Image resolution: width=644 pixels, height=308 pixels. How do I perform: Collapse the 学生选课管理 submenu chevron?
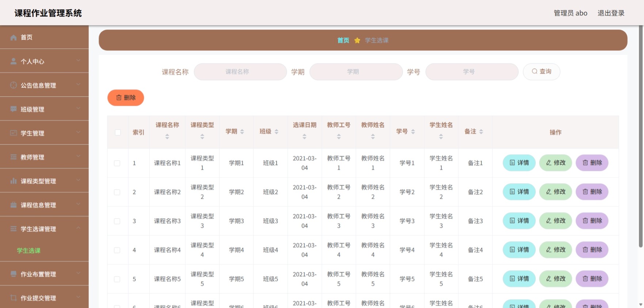[78, 228]
